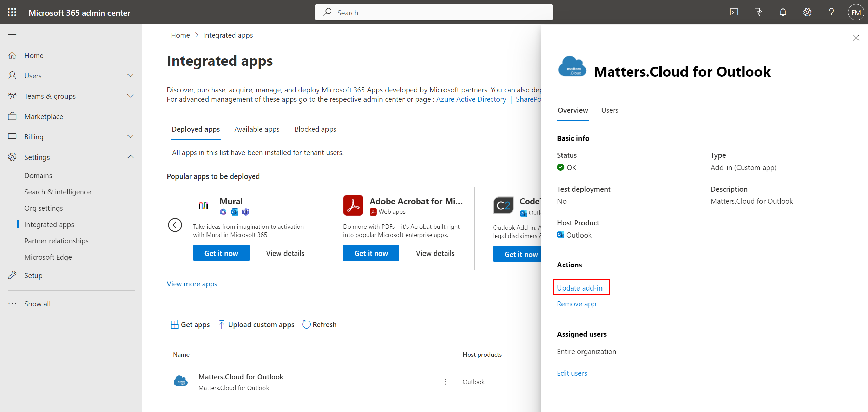
Task: Click Home breadcrumb link
Action: coord(180,35)
